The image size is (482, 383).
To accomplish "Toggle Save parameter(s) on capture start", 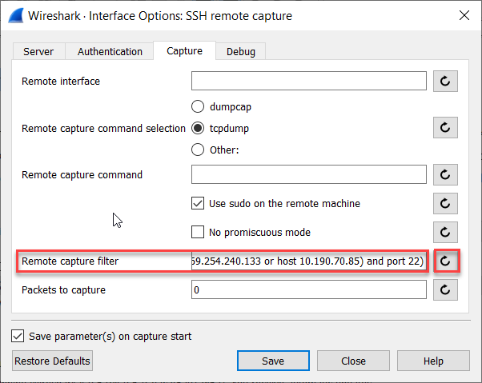I will click(17, 336).
